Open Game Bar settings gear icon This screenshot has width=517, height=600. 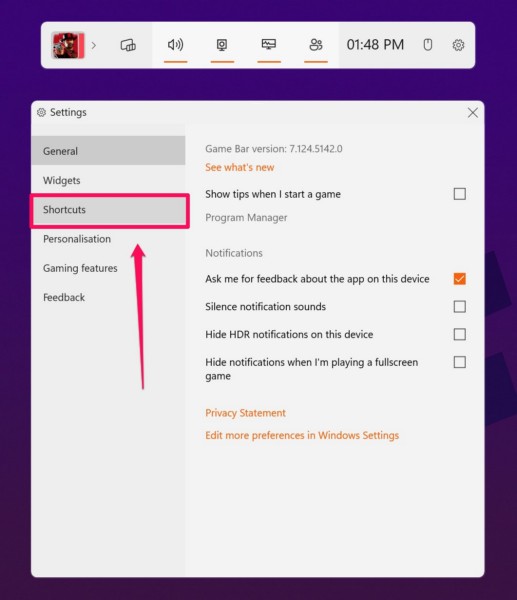(458, 45)
